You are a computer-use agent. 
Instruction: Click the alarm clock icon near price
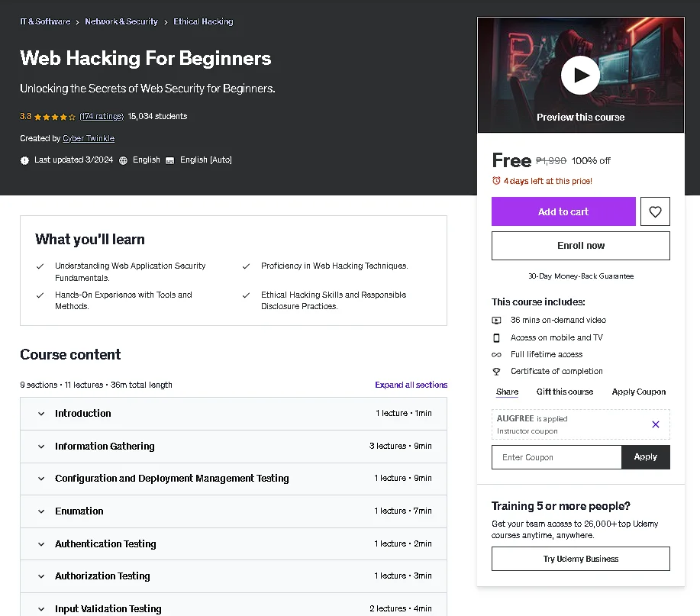coord(496,181)
